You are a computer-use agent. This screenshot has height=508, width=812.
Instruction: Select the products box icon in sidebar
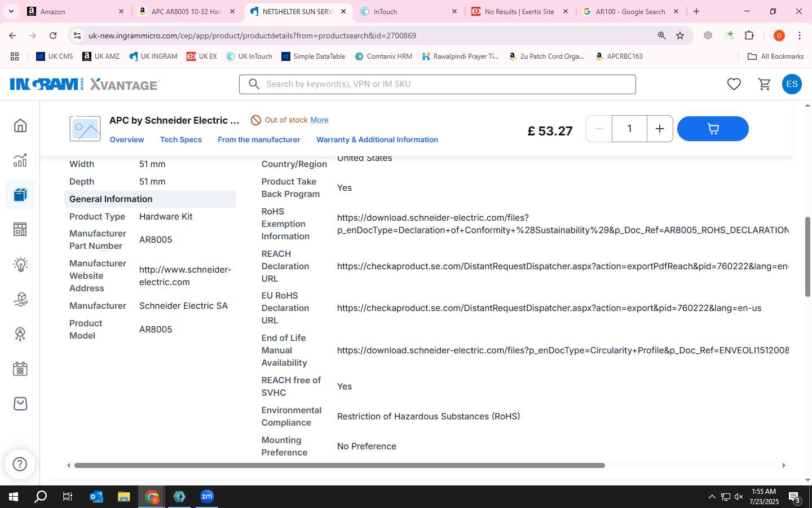[20, 195]
